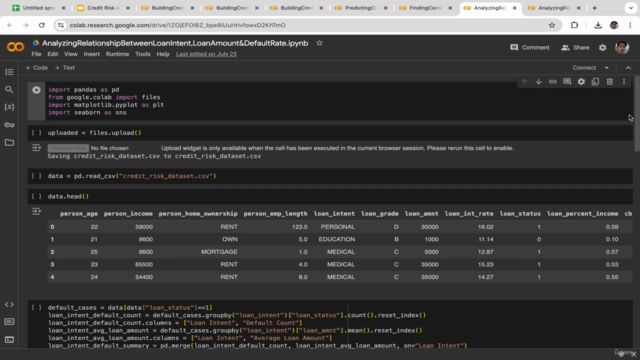Add a comment to the cell icon

(x=567, y=82)
